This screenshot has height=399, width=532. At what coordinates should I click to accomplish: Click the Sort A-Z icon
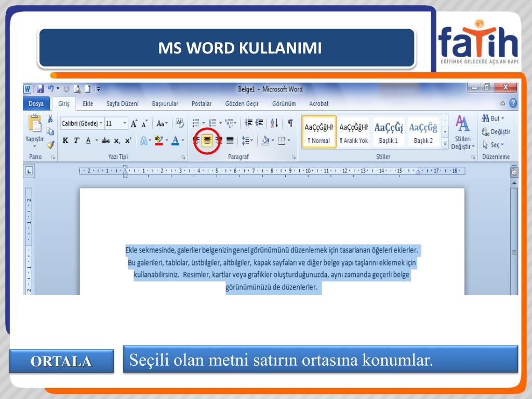274,123
